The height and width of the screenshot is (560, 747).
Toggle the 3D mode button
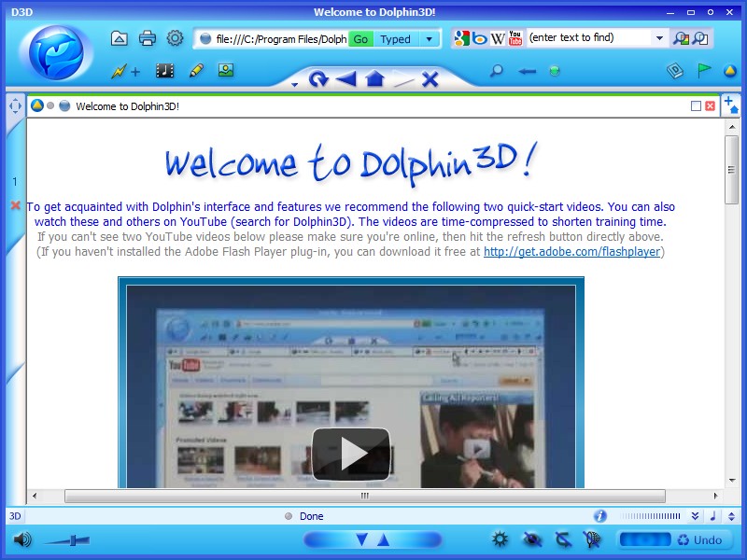pyautogui.click(x=15, y=516)
